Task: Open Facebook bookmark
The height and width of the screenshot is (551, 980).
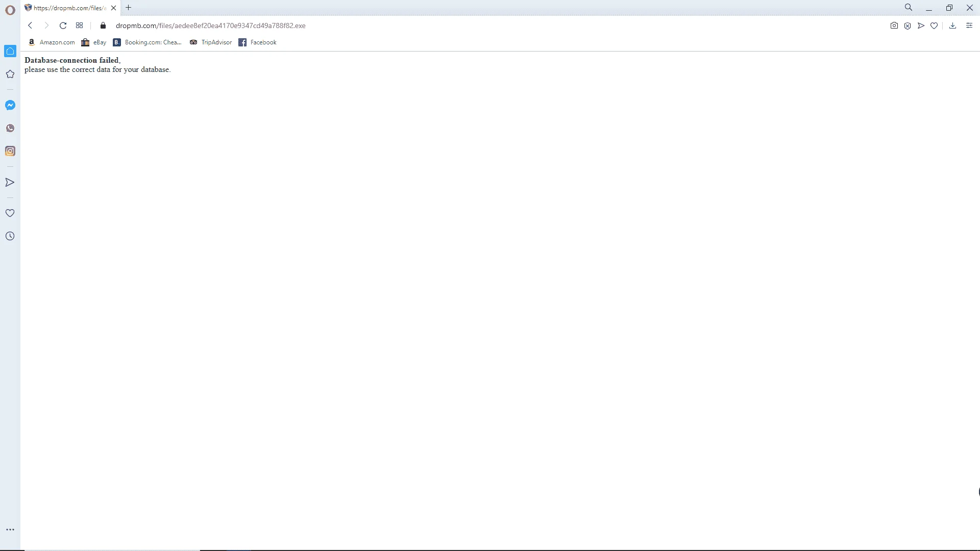Action: coord(257,42)
